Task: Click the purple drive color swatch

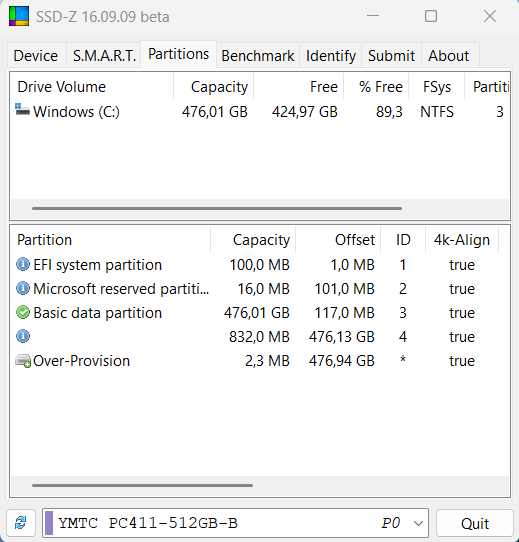Action: [49, 523]
